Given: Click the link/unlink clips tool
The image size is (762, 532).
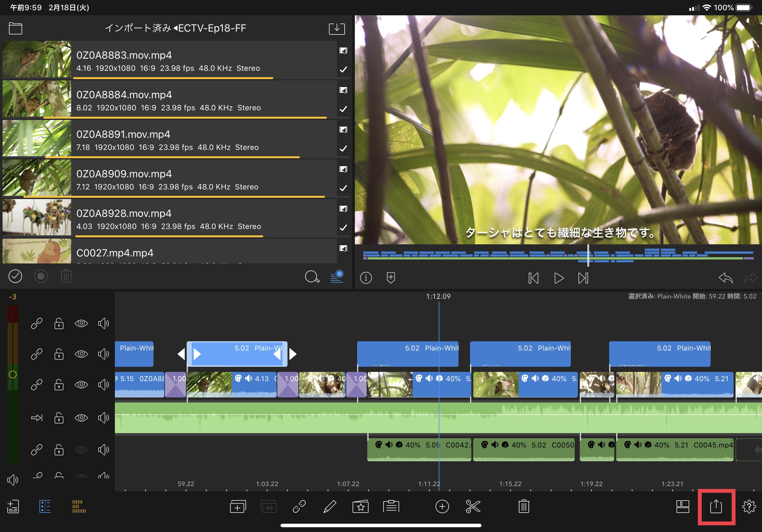Looking at the screenshot, I should click(x=299, y=506).
